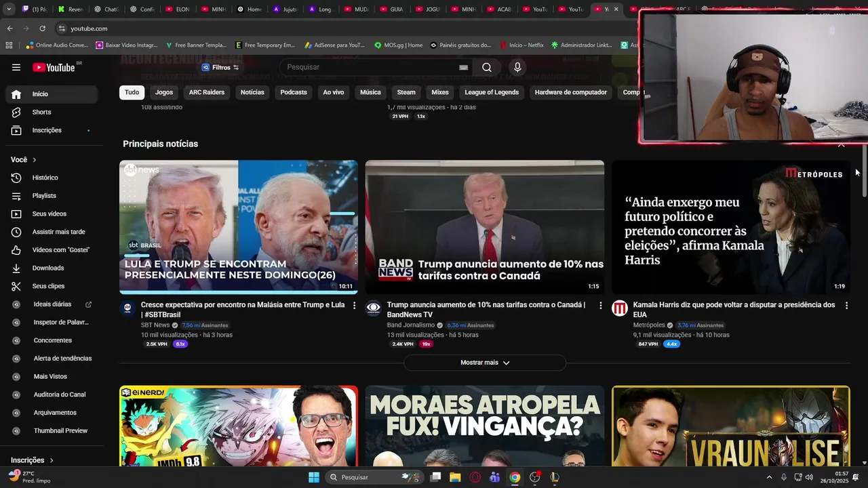
Task: Open options menu for SBT News video
Action: [x=354, y=306]
